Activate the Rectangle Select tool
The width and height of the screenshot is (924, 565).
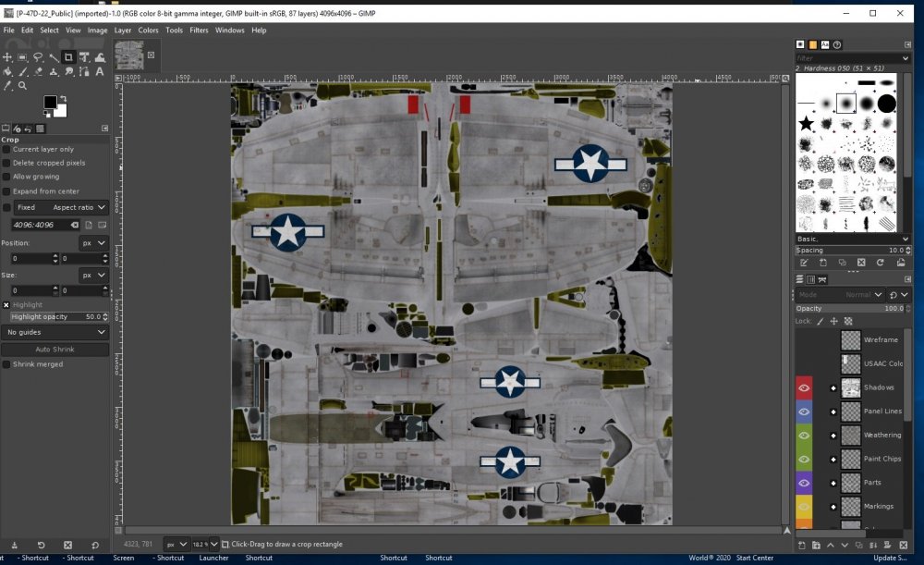coord(22,57)
